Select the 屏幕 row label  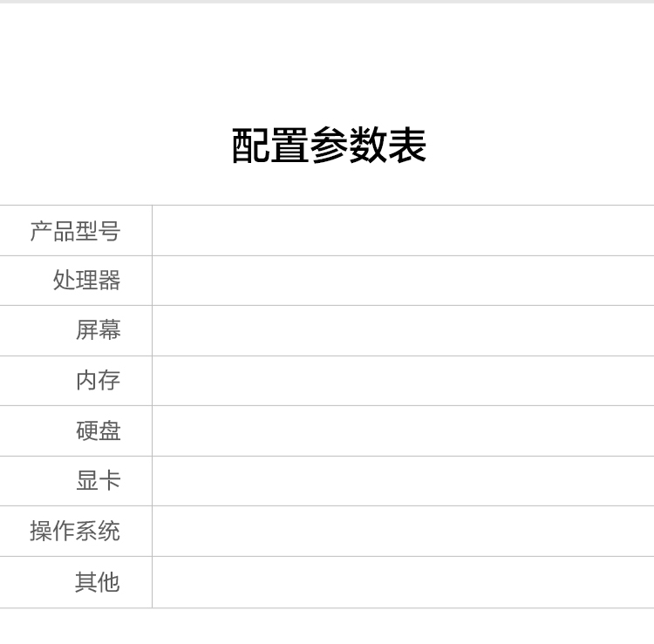[x=99, y=329]
